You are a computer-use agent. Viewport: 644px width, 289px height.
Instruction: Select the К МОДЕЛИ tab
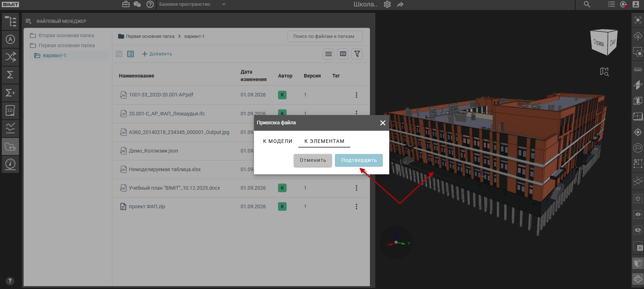coord(278,141)
